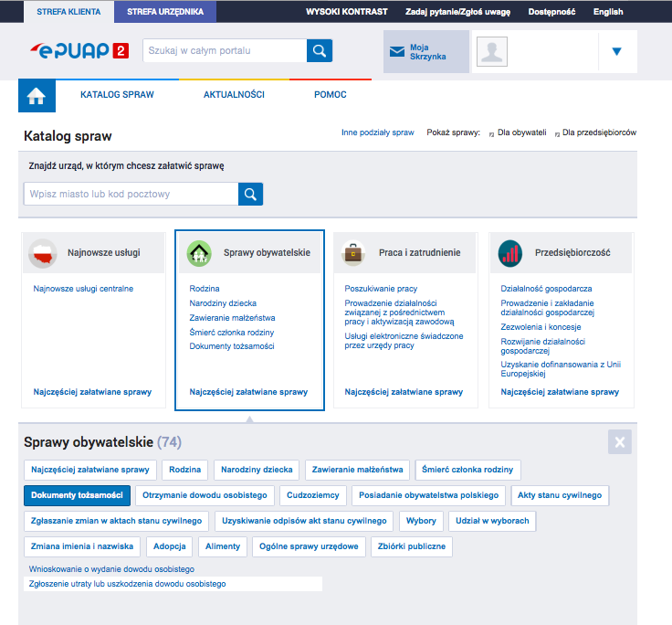Image resolution: width=672 pixels, height=625 pixels.
Task: Select Akty stanu cywilnego tag
Action: pyautogui.click(x=560, y=495)
